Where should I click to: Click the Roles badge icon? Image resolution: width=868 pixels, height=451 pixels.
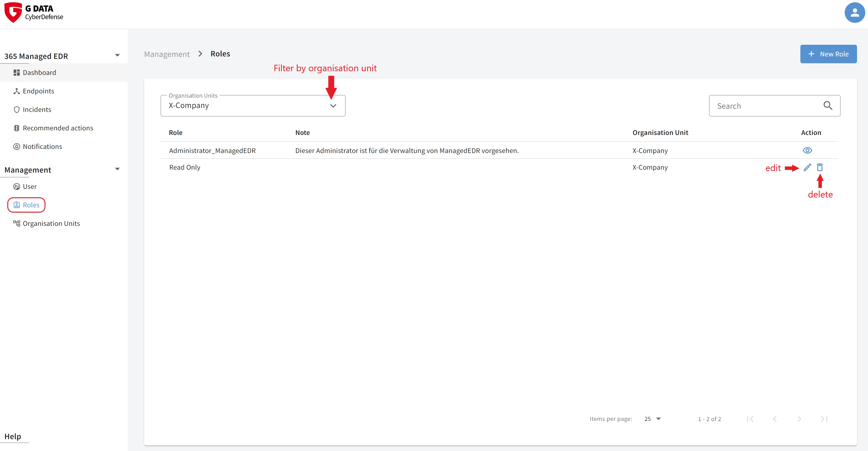(16, 205)
